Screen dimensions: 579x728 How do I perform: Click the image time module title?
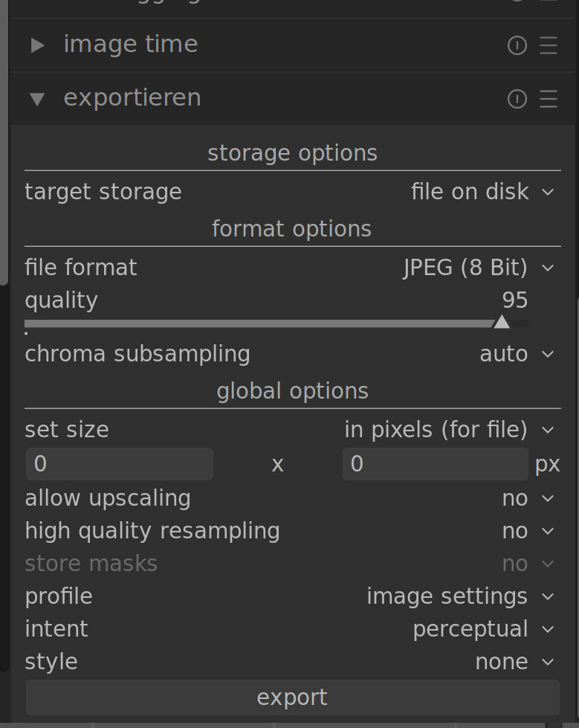click(131, 45)
